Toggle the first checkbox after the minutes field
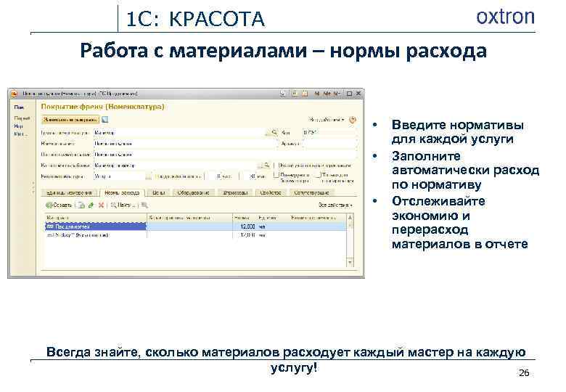Viewport: 566px width, 392px height. (x=276, y=175)
